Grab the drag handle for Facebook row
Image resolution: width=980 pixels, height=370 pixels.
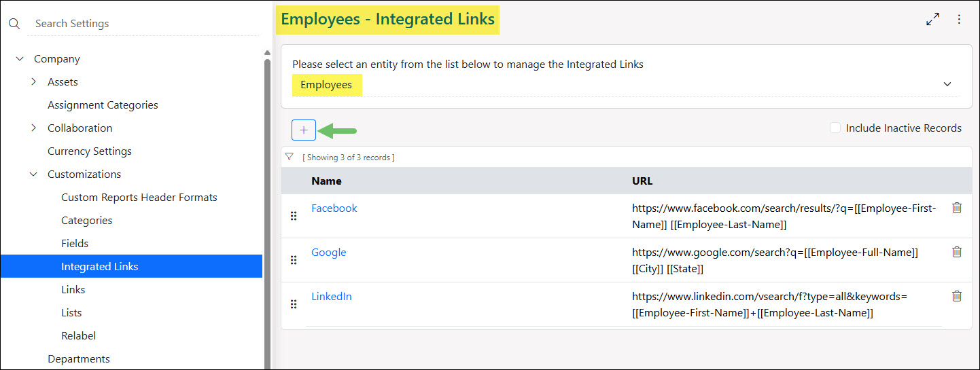(x=294, y=216)
